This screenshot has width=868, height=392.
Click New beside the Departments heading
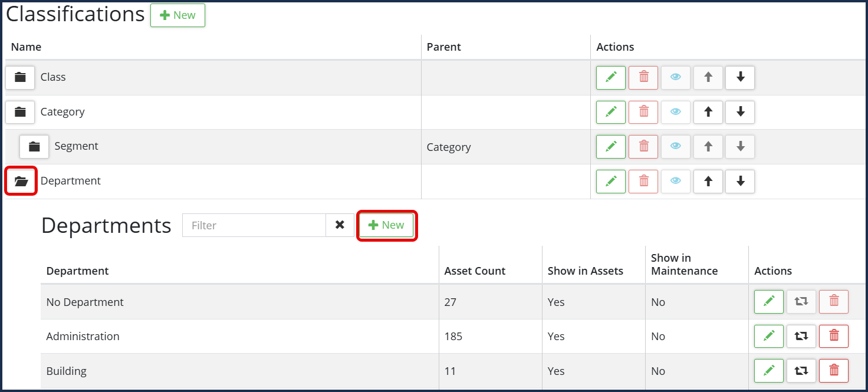pos(387,225)
